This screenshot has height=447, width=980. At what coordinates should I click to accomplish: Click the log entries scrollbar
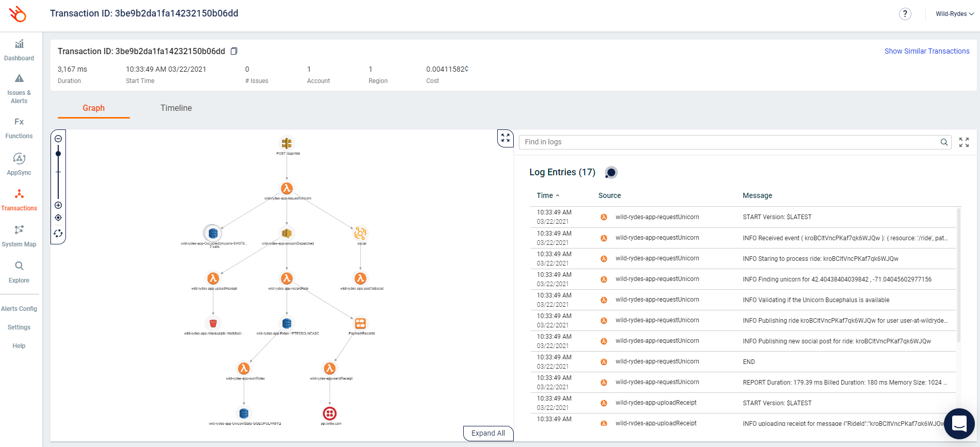coord(959,275)
